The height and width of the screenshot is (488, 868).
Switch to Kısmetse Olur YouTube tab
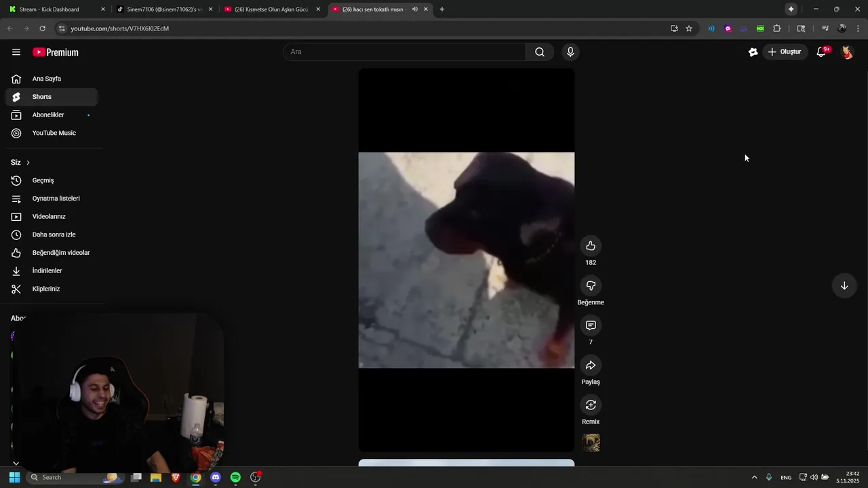click(272, 9)
